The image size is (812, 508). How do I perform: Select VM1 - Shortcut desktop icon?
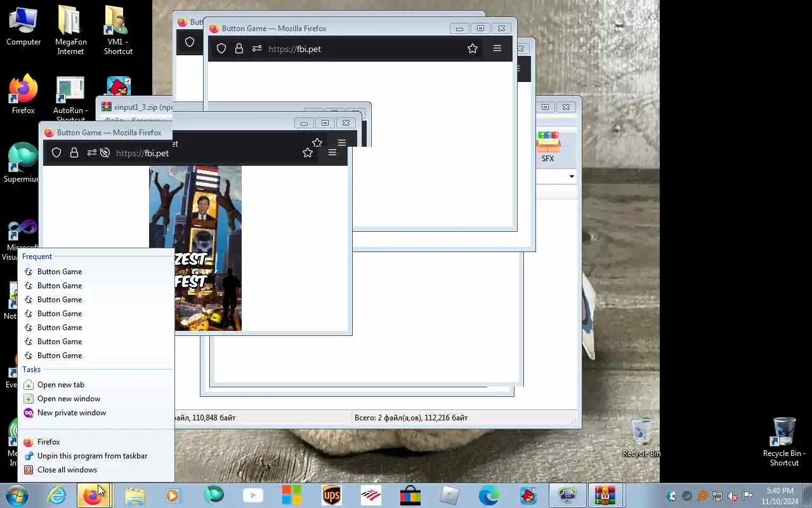(x=118, y=30)
